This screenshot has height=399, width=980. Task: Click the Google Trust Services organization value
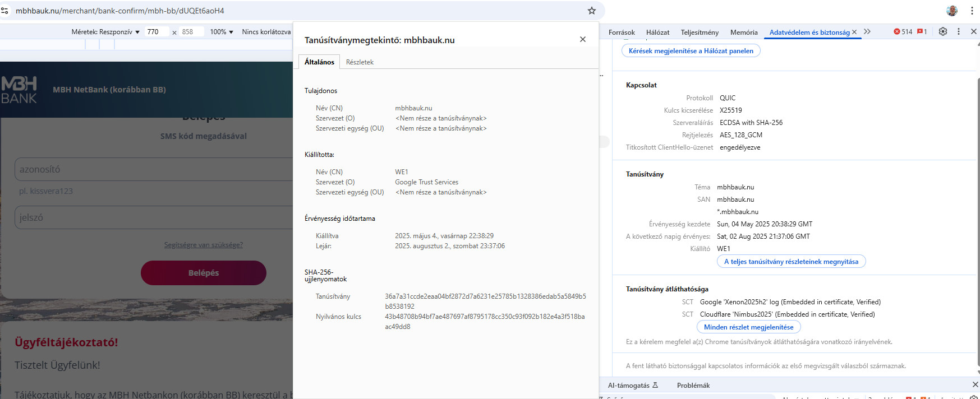click(x=426, y=182)
